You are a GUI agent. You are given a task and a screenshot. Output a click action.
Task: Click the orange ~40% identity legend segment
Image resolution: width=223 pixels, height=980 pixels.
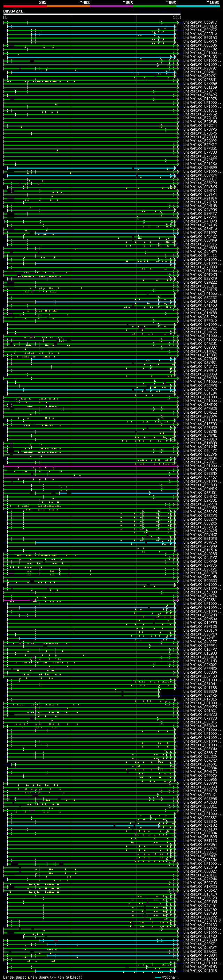(68, 6)
